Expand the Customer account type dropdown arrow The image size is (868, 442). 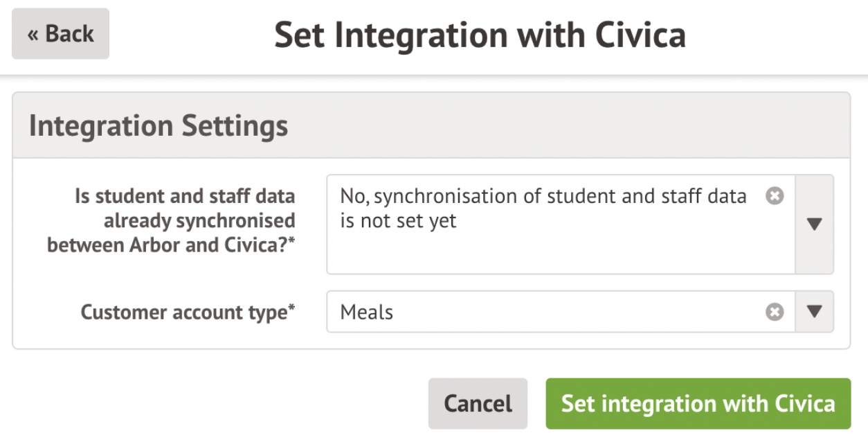coord(815,312)
